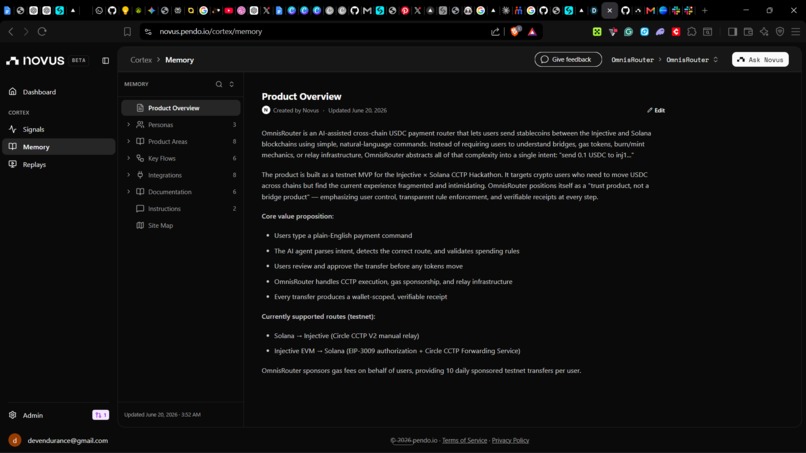Open Brave Rewards triangle icon
This screenshot has height=453, width=806.
click(532, 32)
